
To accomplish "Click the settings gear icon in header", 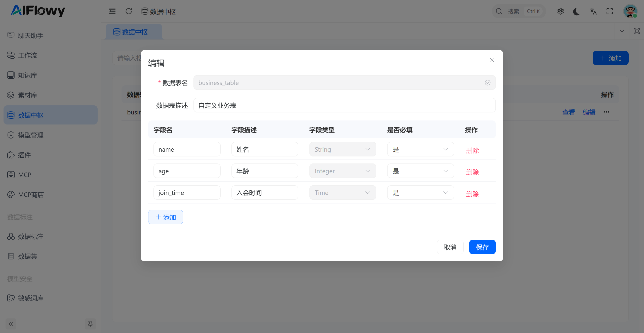I will pos(560,11).
